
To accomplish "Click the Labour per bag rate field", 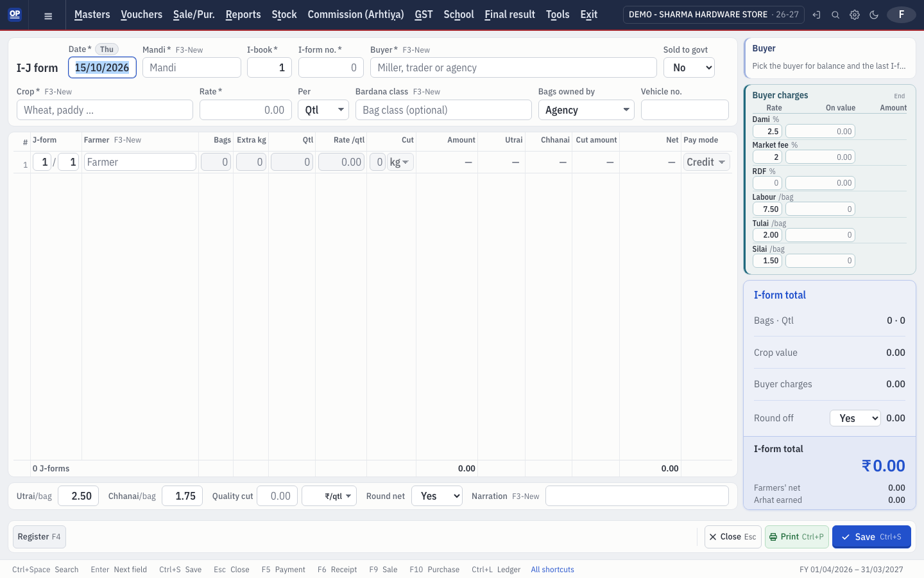I will coord(767,209).
